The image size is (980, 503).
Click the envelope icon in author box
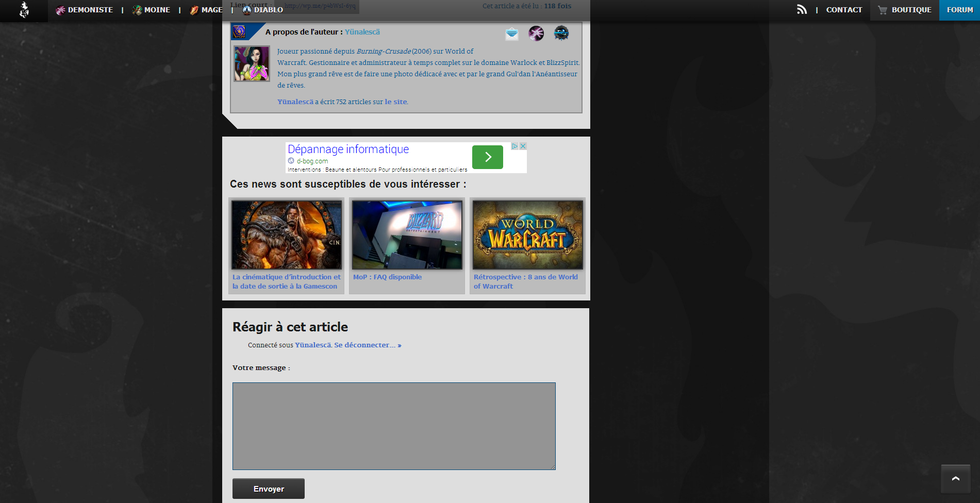[512, 34]
